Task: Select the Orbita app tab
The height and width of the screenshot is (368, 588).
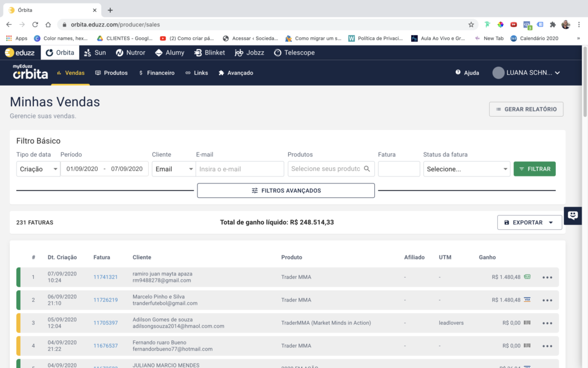Action: [x=60, y=52]
